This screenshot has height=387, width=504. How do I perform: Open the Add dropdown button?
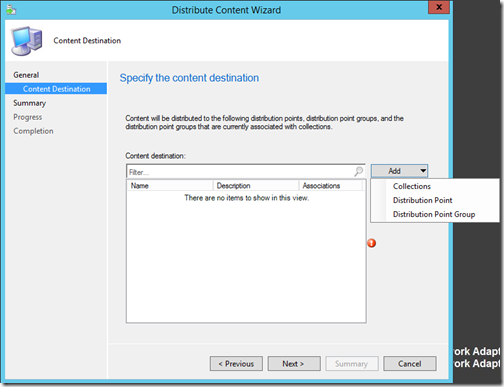pyautogui.click(x=399, y=171)
